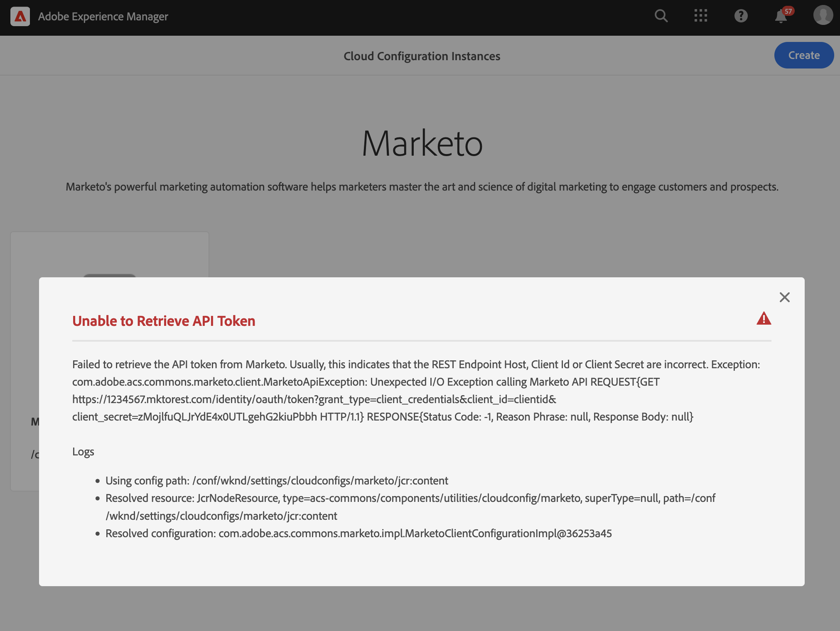The width and height of the screenshot is (840, 631).
Task: Open the notifications bell icon
Action: click(781, 17)
